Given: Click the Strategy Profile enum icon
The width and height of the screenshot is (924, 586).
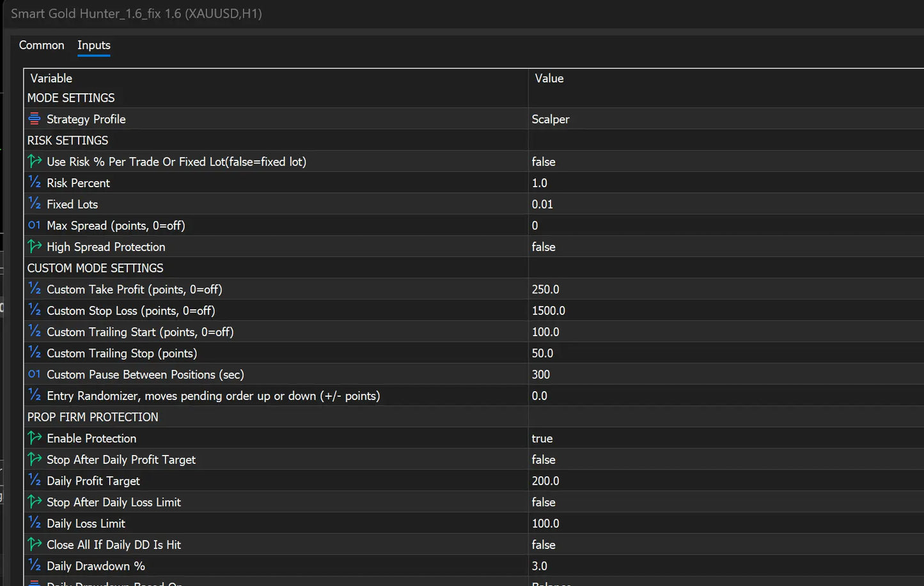Looking at the screenshot, I should [35, 119].
